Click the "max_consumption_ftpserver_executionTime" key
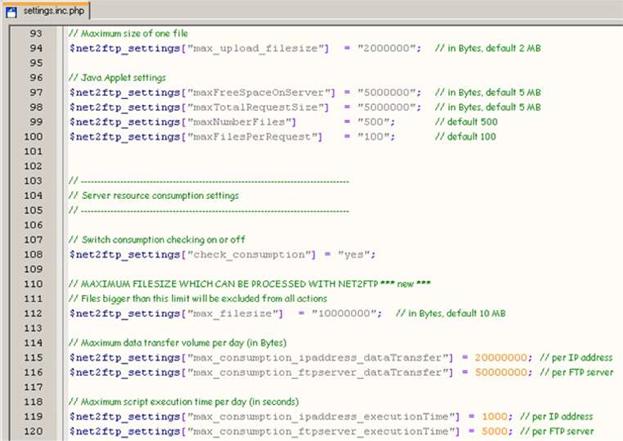This screenshot has height=441, width=623. (x=323, y=431)
